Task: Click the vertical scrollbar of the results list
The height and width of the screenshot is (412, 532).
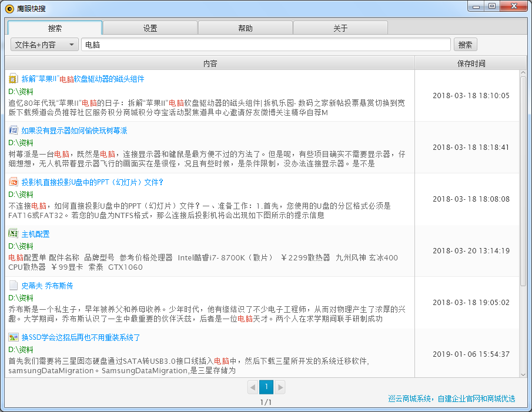Action: (x=523, y=176)
